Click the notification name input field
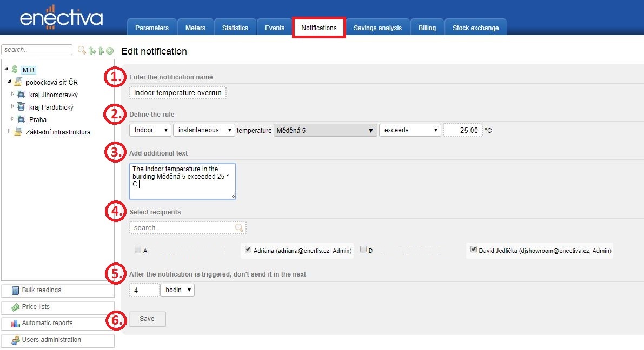Image resolution: width=644 pixels, height=350 pixels. tap(177, 93)
